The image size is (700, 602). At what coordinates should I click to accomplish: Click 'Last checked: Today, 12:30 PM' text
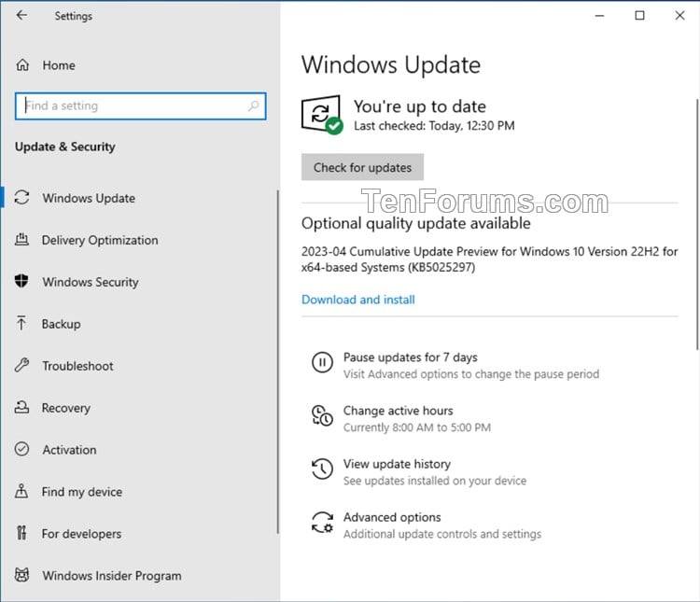(434, 126)
